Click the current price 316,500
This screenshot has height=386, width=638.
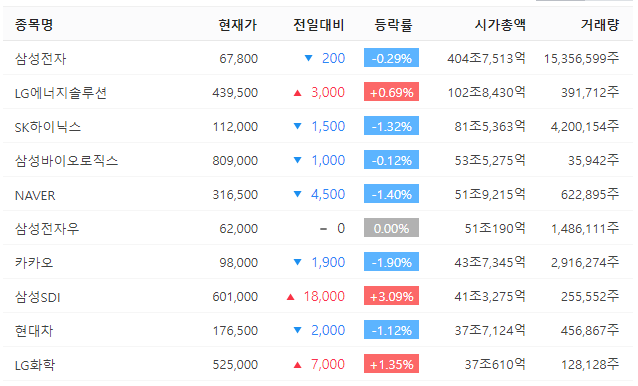tap(235, 195)
